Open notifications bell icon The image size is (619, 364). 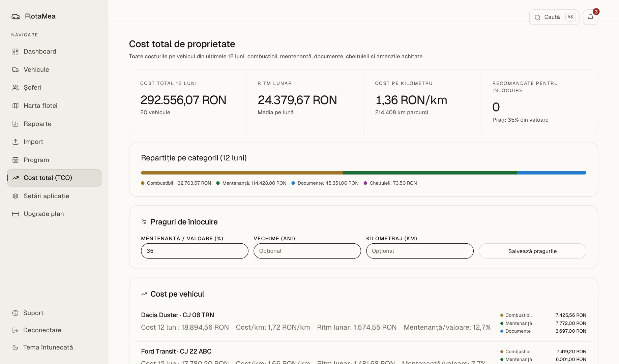(591, 17)
